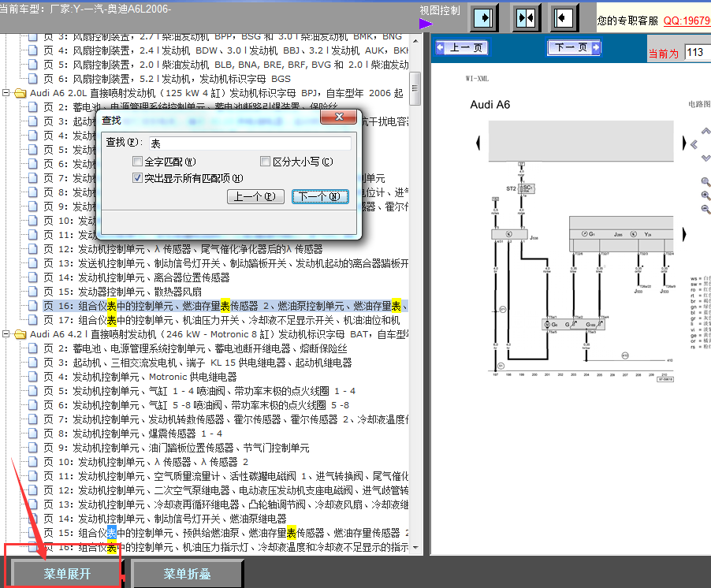Toggle 全字匹配 whole-word checkbox
711x588 pixels.
click(x=137, y=162)
